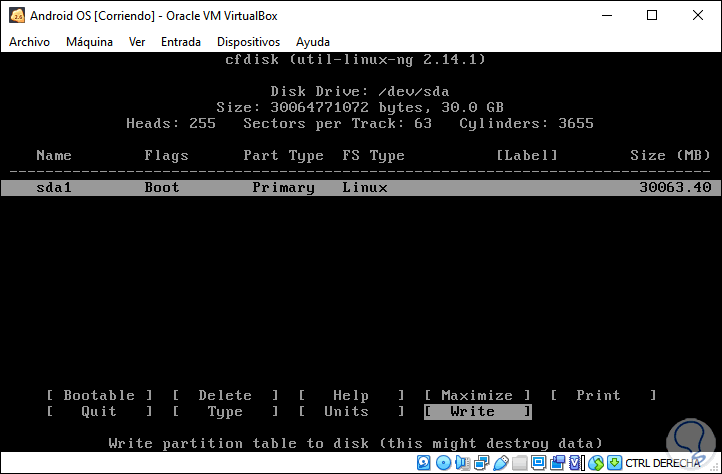Select the Delete option in cfdisk

coord(225,395)
